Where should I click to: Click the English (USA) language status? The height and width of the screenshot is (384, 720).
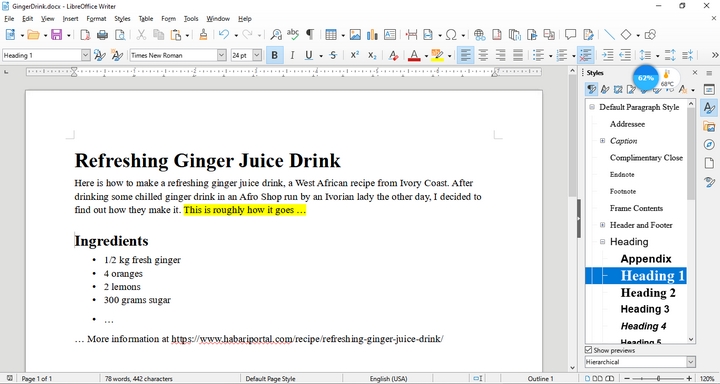388,379
